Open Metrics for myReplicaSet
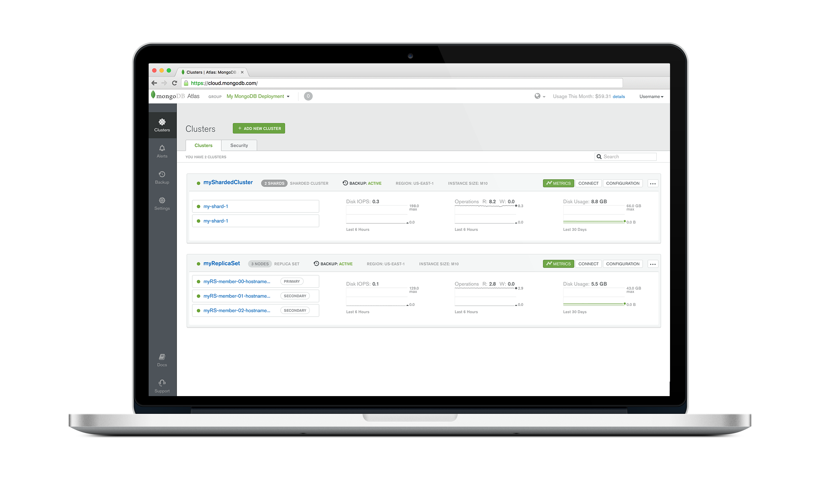 [558, 264]
